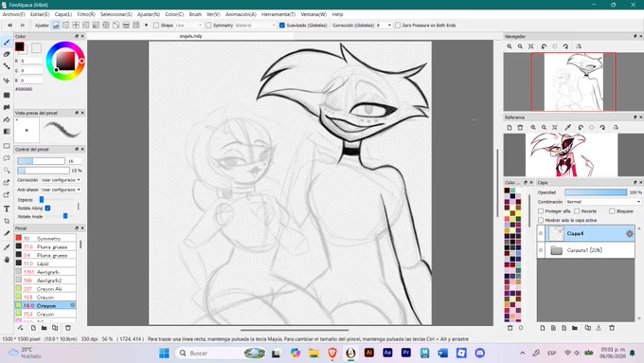Fit the reference image to window
The width and height of the screenshot is (644, 363).
[554, 127]
